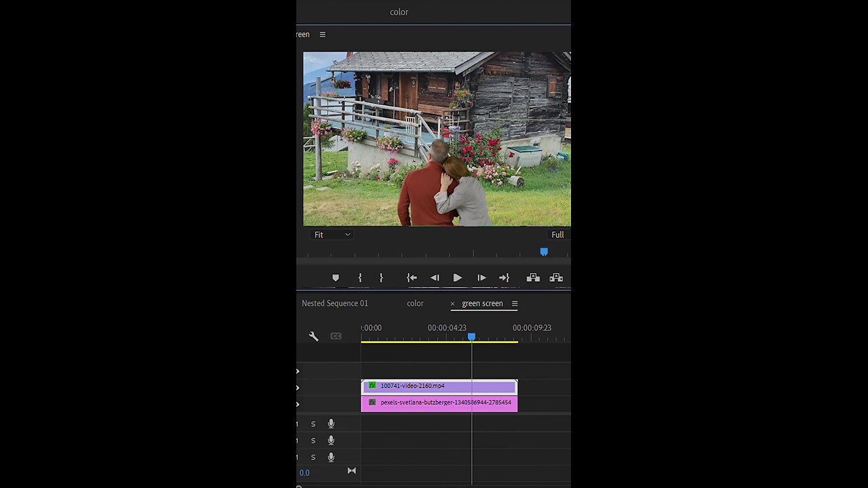
Task: Enable voice-over record on bottom audio track
Action: (x=331, y=457)
